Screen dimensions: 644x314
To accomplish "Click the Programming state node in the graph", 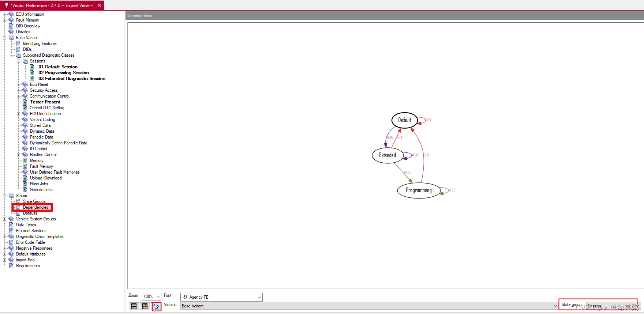I will tap(419, 190).
